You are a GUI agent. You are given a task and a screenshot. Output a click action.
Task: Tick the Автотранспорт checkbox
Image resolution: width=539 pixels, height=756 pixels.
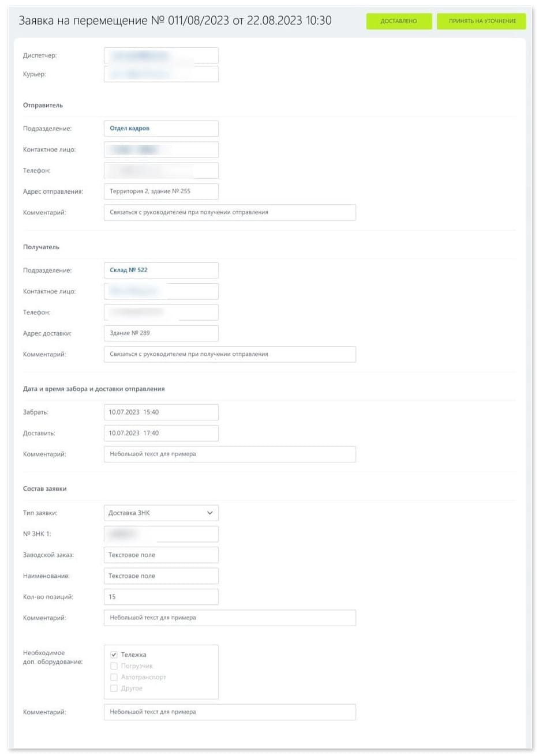pos(114,677)
